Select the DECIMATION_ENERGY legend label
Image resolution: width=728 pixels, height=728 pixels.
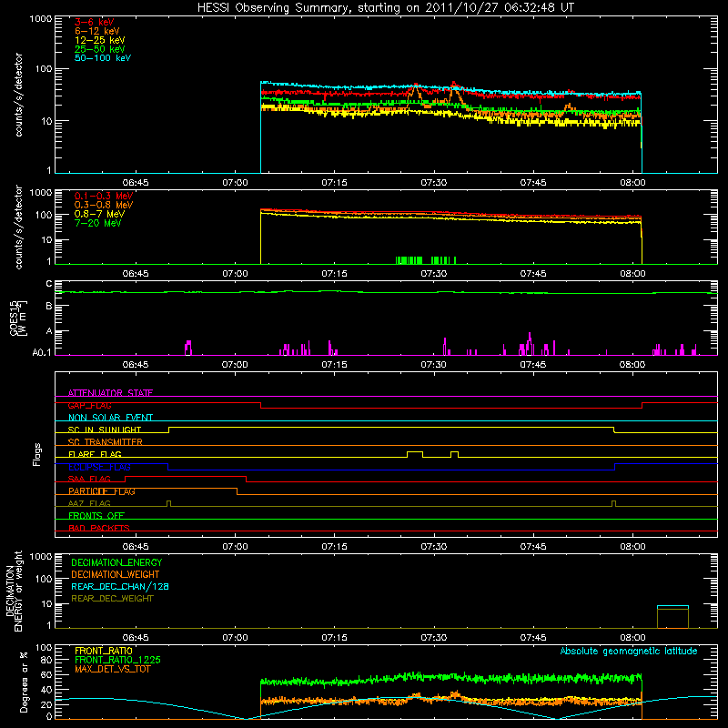tap(116, 562)
